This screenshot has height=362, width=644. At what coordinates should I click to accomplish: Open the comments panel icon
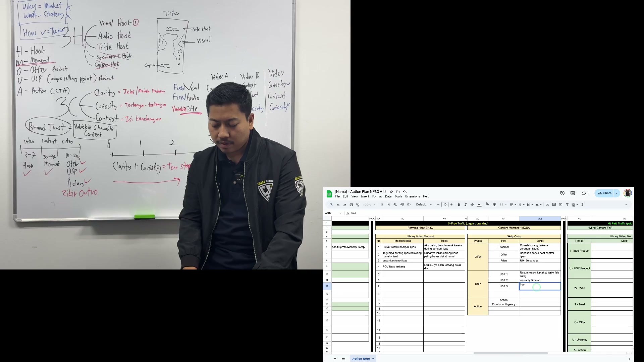coord(573,193)
